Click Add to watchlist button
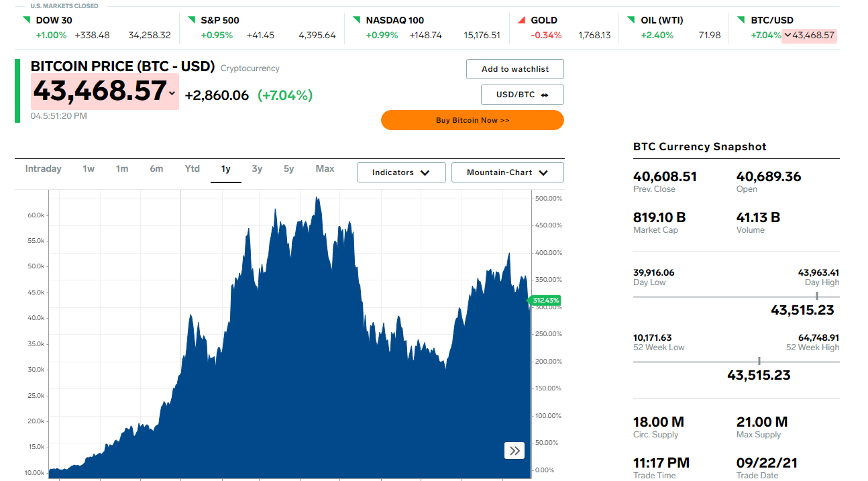 (515, 69)
